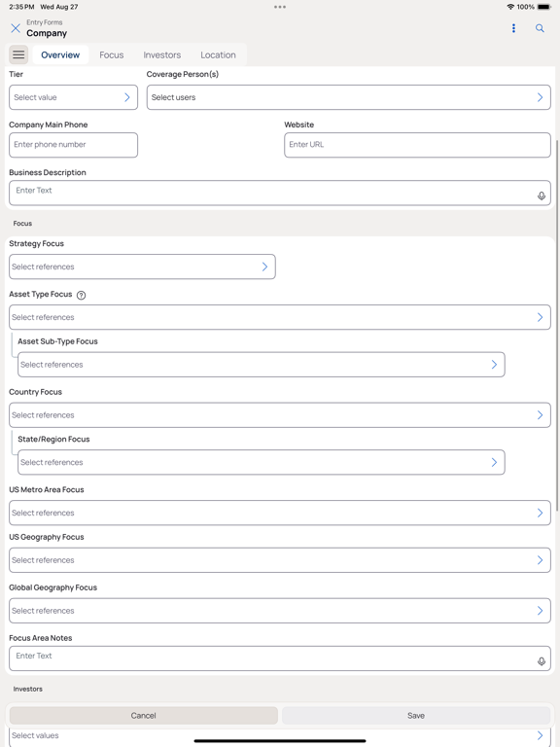
Task: Tap microphone icon in Focus Area Notes
Action: pos(542,661)
